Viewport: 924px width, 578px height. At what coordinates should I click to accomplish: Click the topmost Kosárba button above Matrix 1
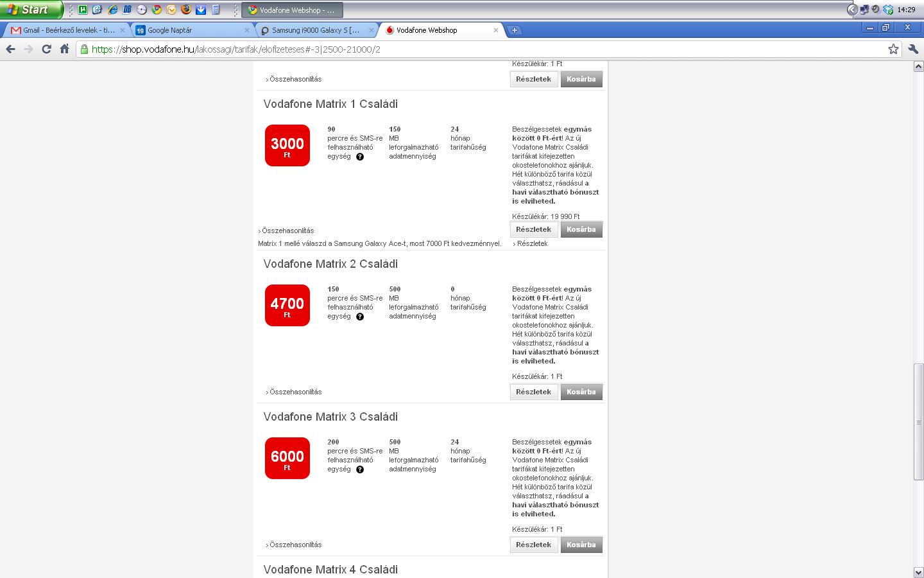pyautogui.click(x=581, y=79)
